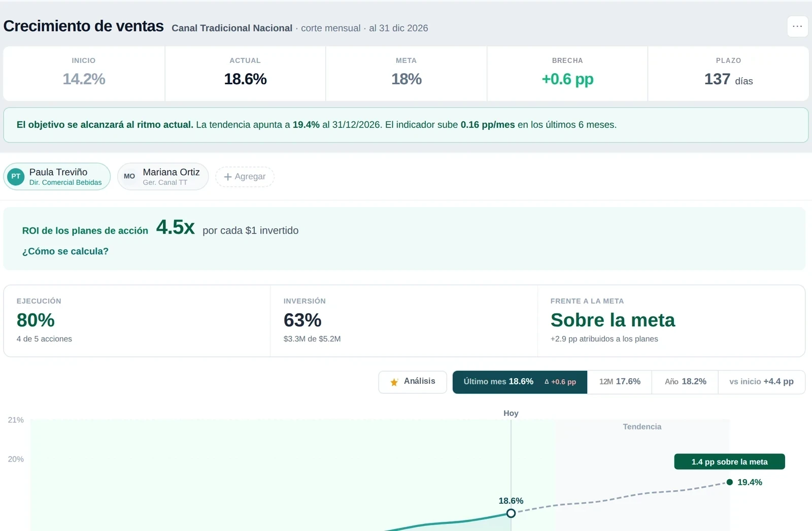Screen dimensions: 812x531
Task: Click '+2.9 pp atribuidos a los planes'
Action: (604, 339)
